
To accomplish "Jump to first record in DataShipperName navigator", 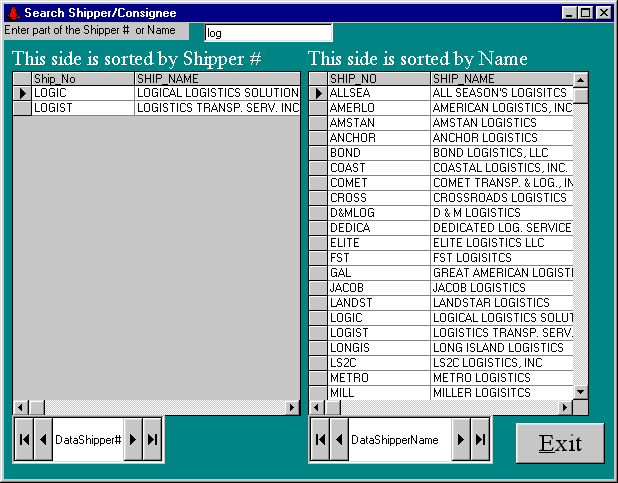I will tap(320, 440).
